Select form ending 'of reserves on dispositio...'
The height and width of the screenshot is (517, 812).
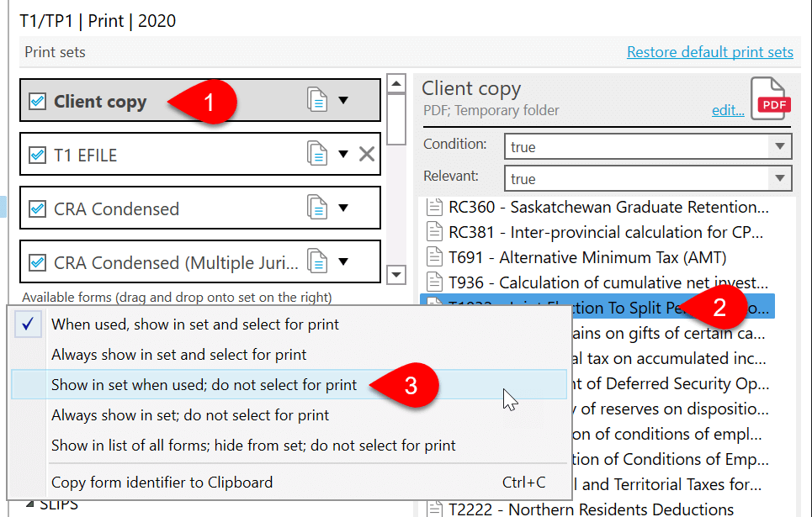[671, 409]
